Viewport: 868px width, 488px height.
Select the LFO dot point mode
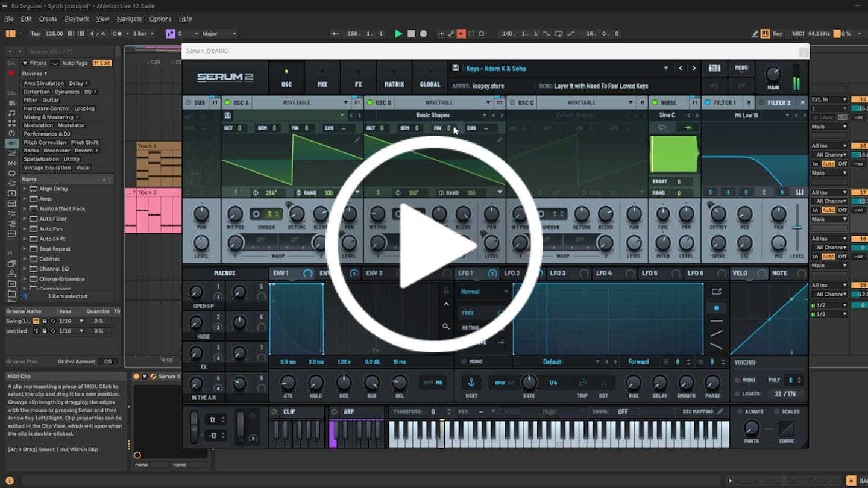click(x=716, y=308)
